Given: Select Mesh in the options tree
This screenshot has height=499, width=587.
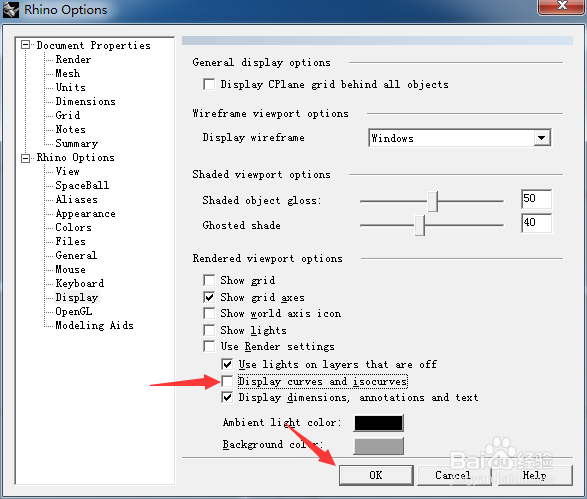Looking at the screenshot, I should coord(68,73).
